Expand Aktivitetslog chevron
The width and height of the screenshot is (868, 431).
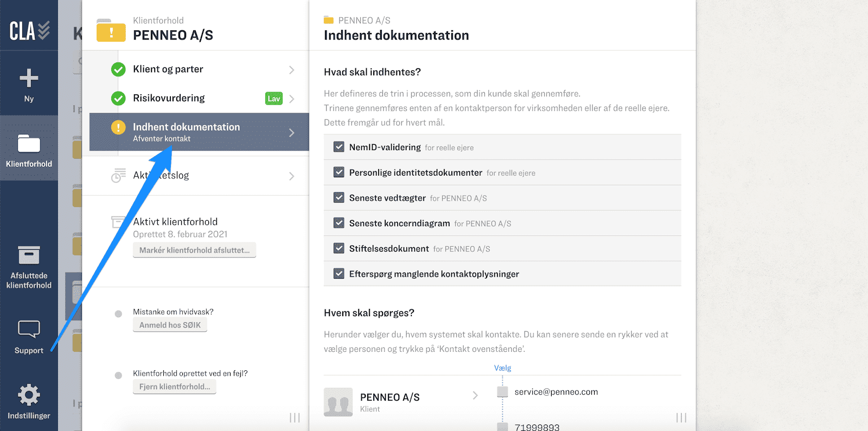(292, 176)
